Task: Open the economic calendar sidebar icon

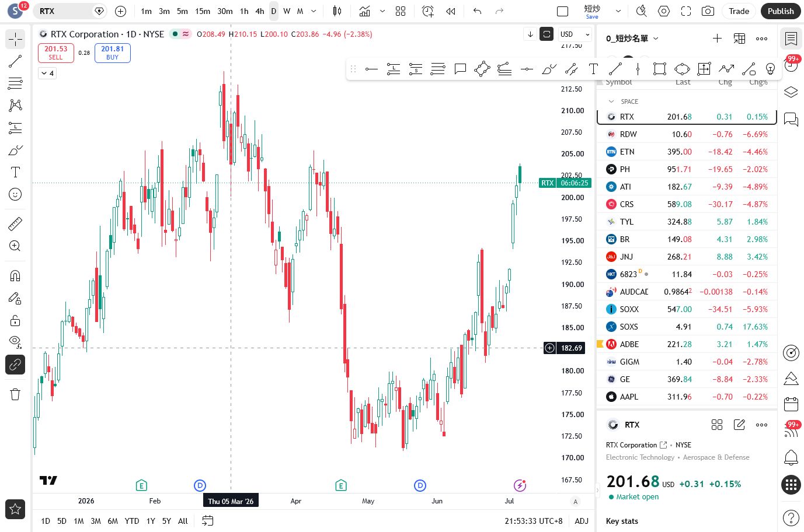Action: coord(791,404)
